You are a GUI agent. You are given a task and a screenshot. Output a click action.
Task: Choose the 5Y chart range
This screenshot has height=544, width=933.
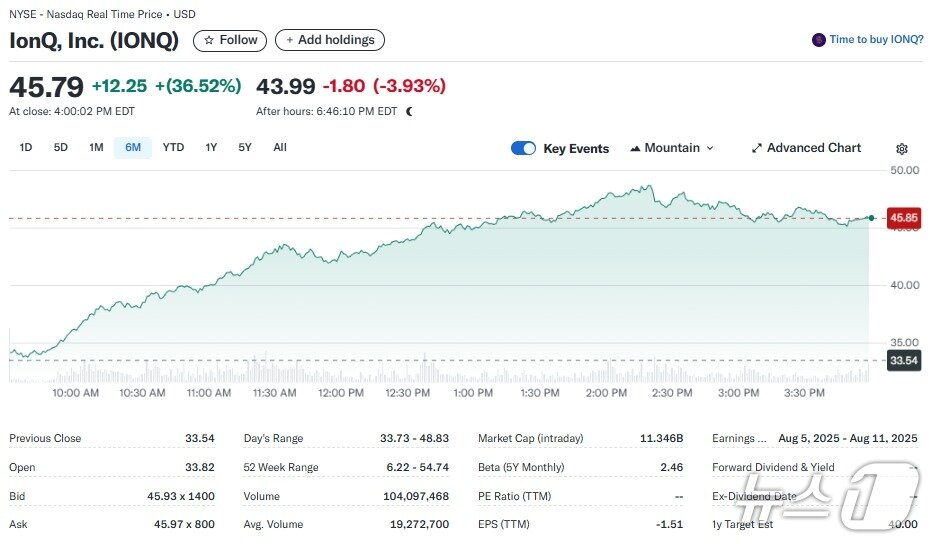(x=245, y=148)
